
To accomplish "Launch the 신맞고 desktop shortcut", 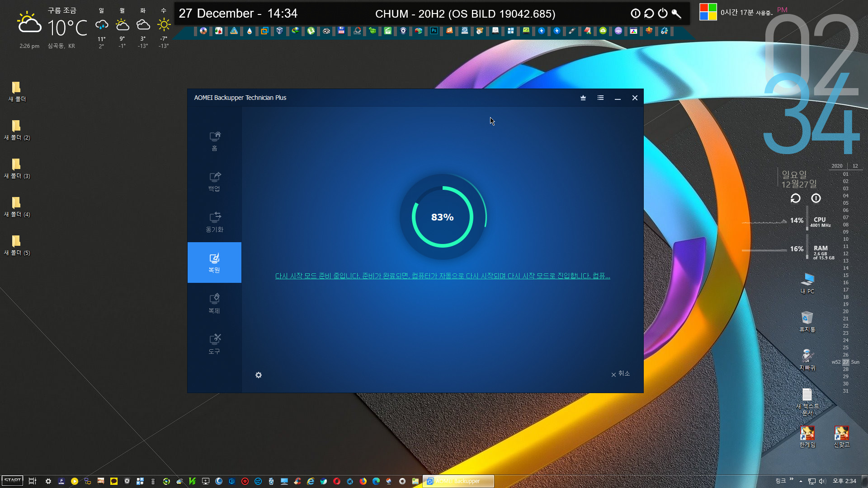I will 842,437.
